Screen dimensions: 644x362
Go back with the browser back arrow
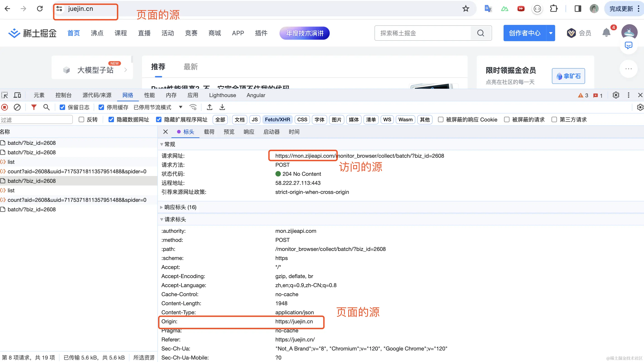[x=7, y=9]
